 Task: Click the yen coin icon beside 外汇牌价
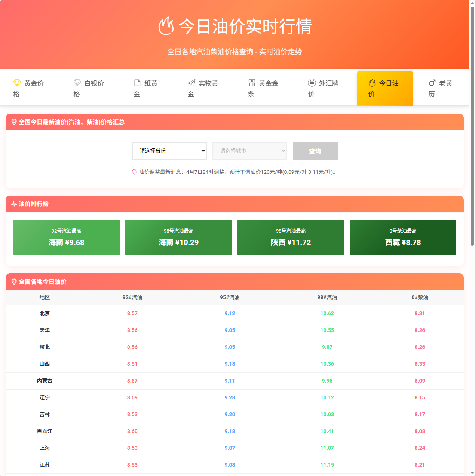tap(312, 83)
